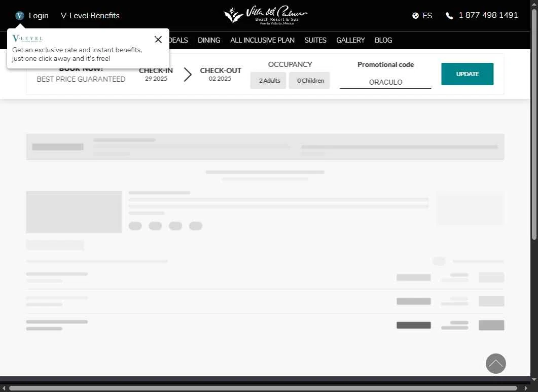Click the arrow between check-in and check-out
This screenshot has width=538, height=392.
coord(187,75)
